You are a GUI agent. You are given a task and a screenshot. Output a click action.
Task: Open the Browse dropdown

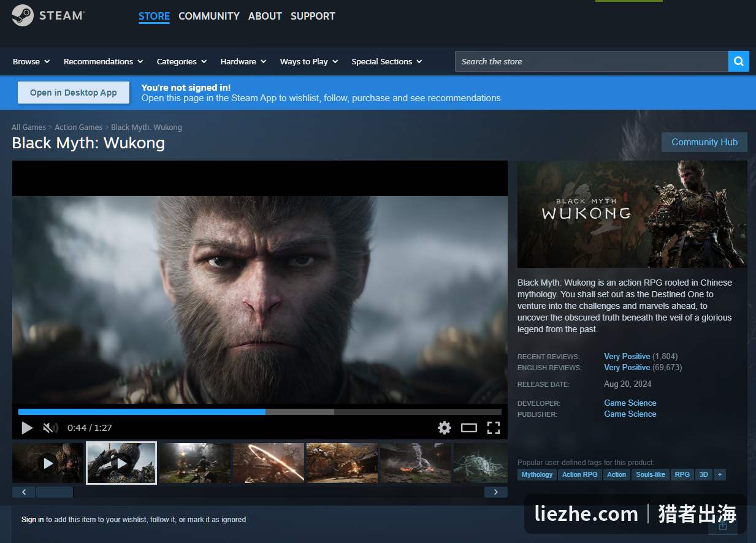point(31,61)
